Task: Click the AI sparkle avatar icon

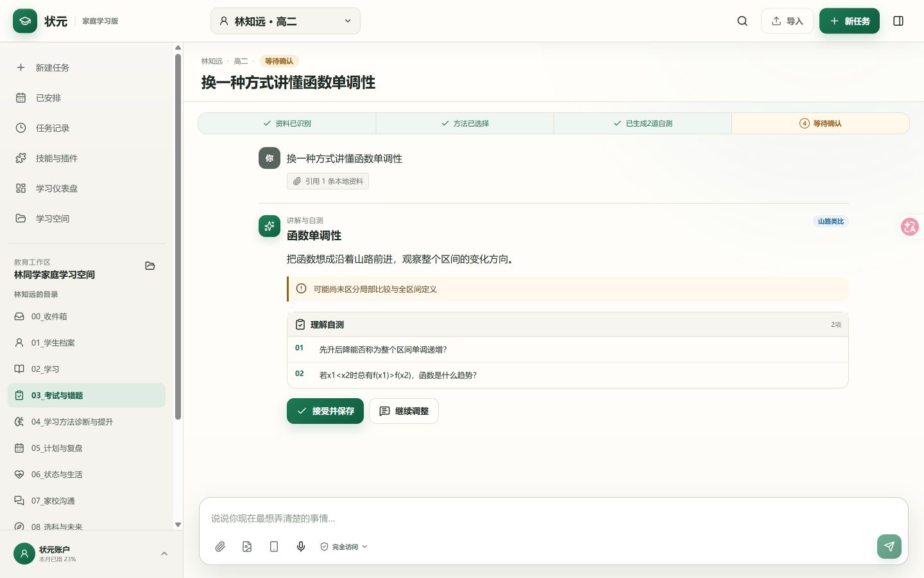Action: (269, 226)
